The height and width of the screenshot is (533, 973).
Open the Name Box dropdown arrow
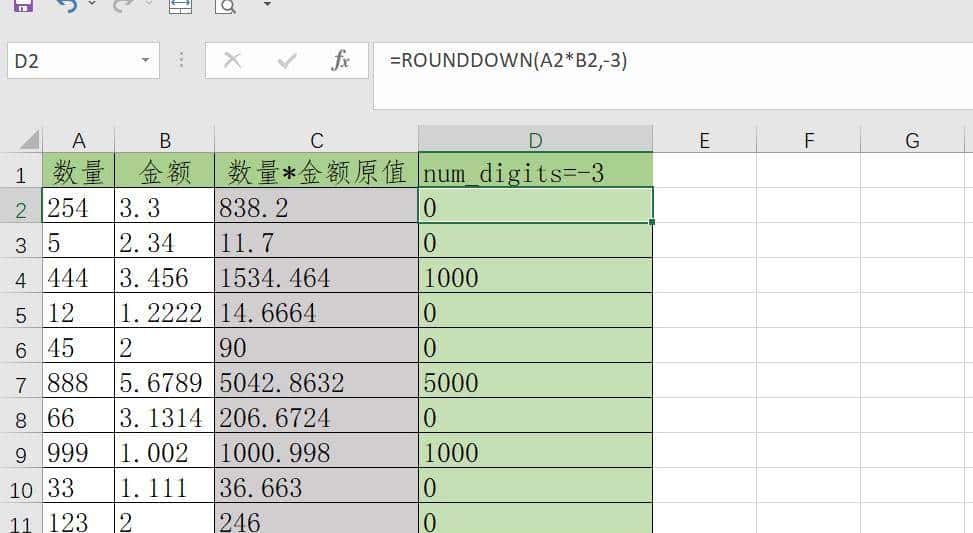pos(145,60)
